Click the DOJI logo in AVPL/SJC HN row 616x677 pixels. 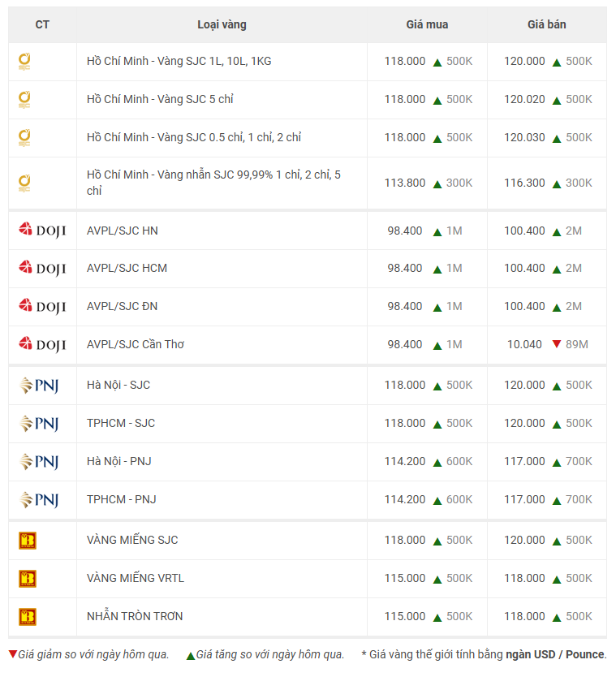[x=42, y=230]
